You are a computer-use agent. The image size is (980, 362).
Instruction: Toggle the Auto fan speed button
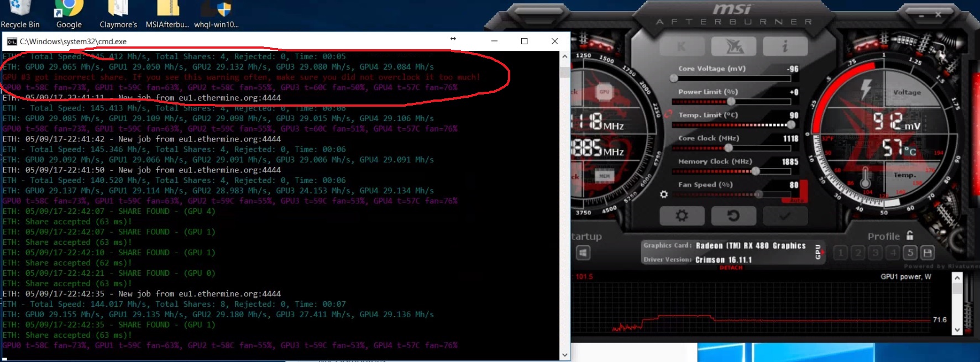(x=796, y=200)
